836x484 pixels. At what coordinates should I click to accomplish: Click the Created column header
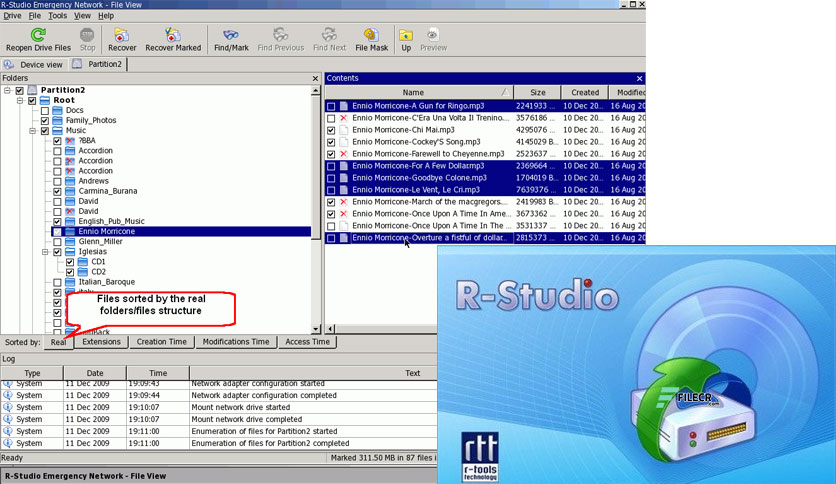point(585,92)
